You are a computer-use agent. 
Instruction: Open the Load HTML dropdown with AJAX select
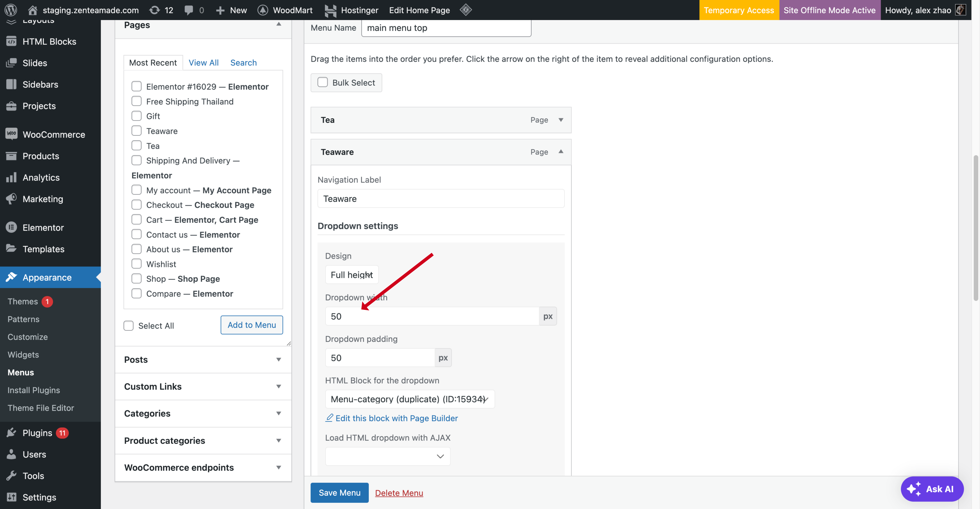388,456
